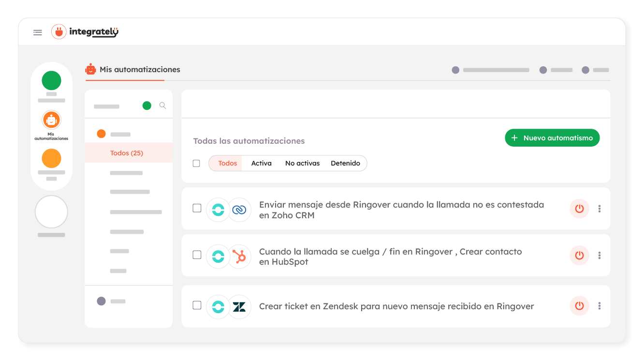Select Todos (25) in the sidebar
The height and width of the screenshot is (361, 644).
tap(127, 152)
